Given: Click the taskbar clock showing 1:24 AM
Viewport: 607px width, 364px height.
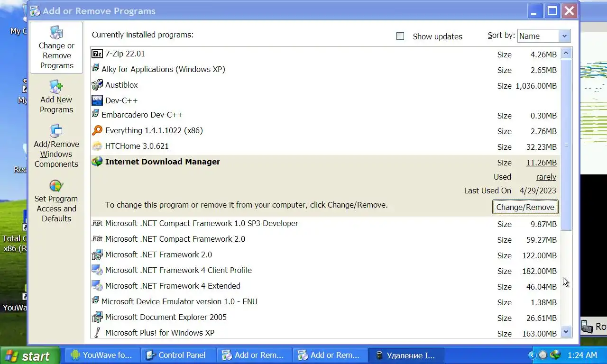Looking at the screenshot, I should click(582, 355).
